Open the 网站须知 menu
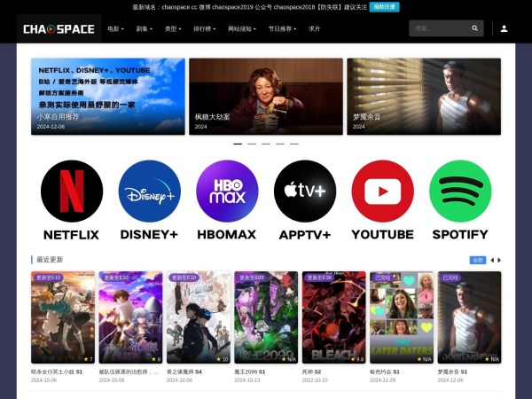This screenshot has height=399, width=532. [242, 28]
